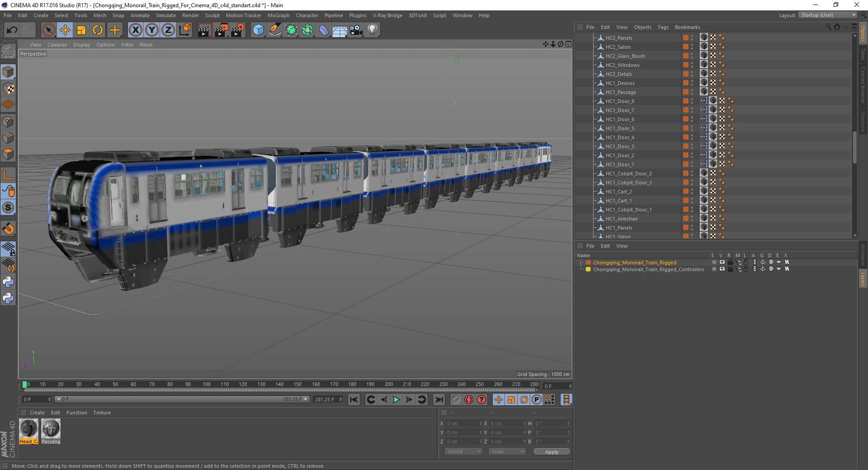The width and height of the screenshot is (868, 470).
Task: Click the orange color swatch of Chongqing_Monorail_Train_Rigged layer
Action: (588, 263)
